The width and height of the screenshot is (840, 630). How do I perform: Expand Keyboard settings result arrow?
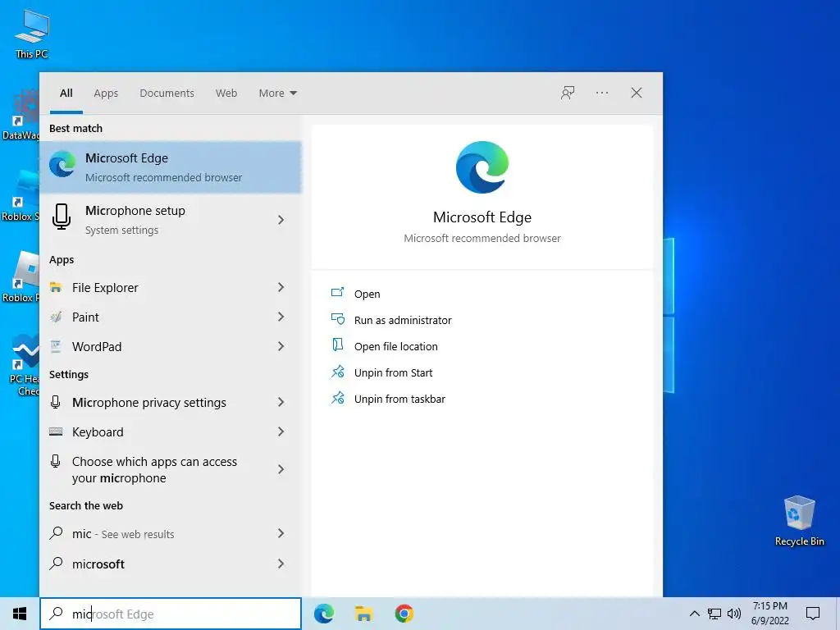281,431
